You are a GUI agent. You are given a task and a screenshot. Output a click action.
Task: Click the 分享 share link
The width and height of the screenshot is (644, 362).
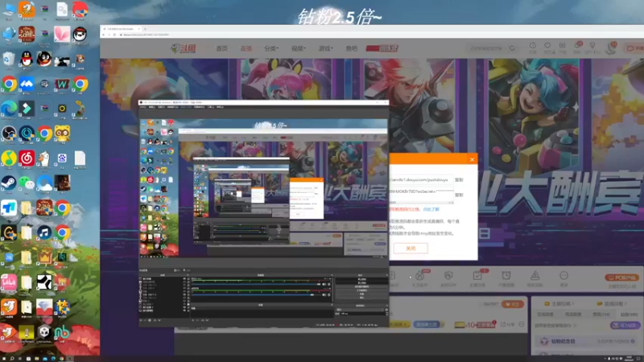coord(508,325)
